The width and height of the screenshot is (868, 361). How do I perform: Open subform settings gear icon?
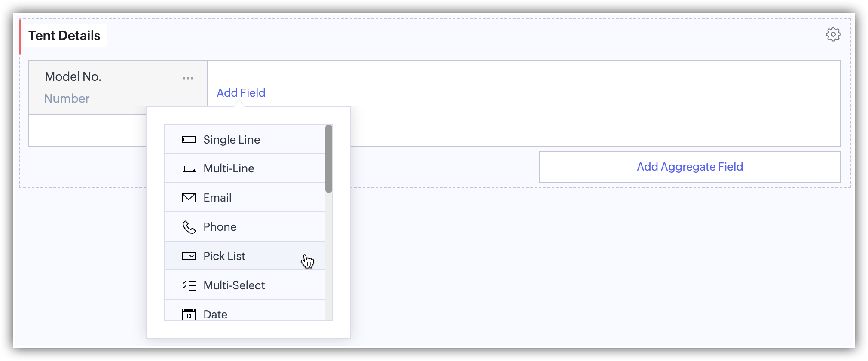tap(833, 34)
